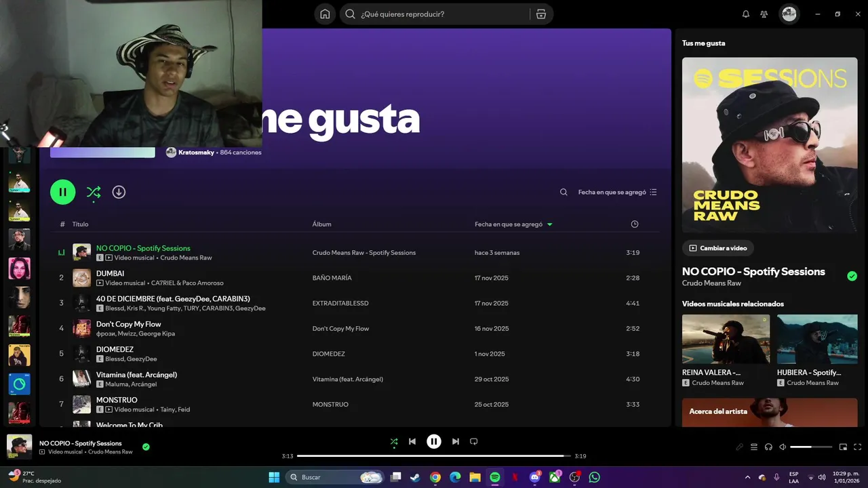Go to Spotify home via house icon

[x=325, y=14]
